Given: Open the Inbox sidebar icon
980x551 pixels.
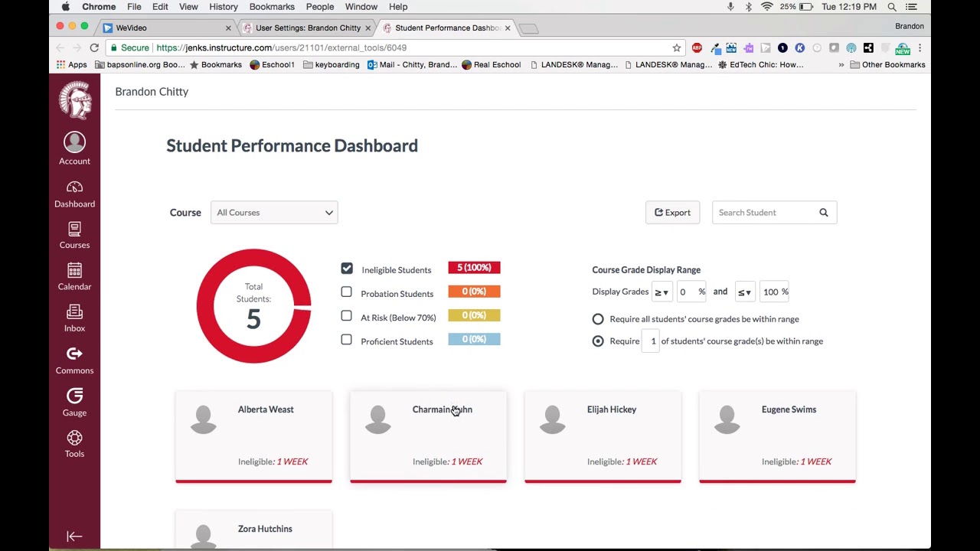Looking at the screenshot, I should pos(74,318).
